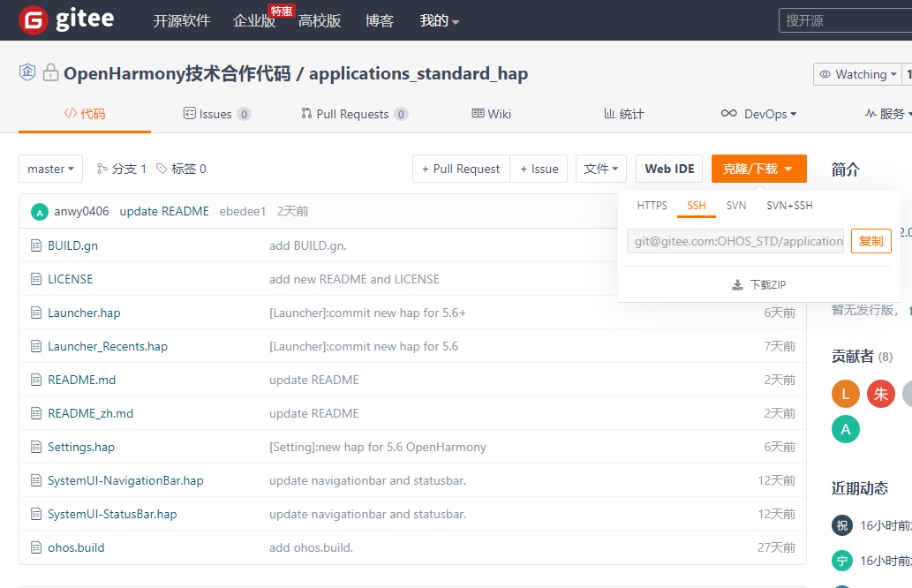Switch to the Pull Requests tab

(x=353, y=114)
